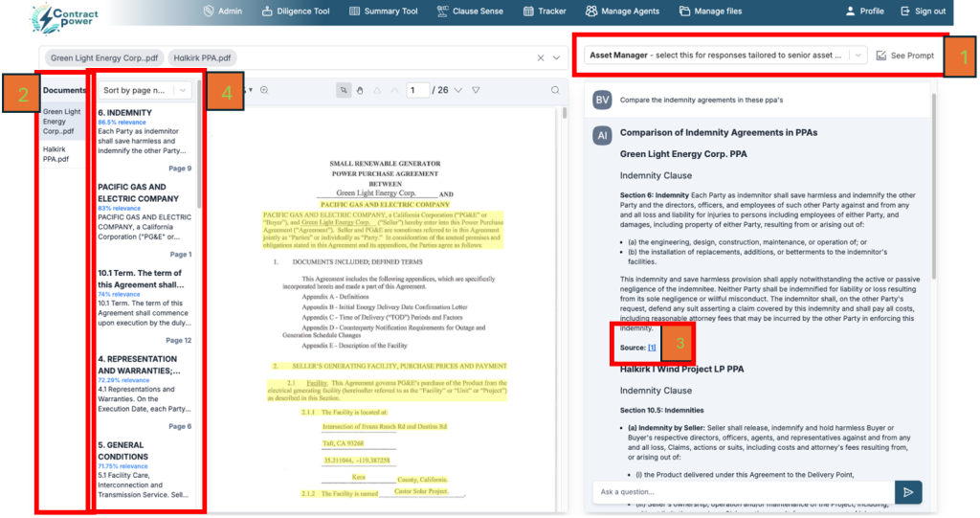Select the text selection cursor tool

344,90
